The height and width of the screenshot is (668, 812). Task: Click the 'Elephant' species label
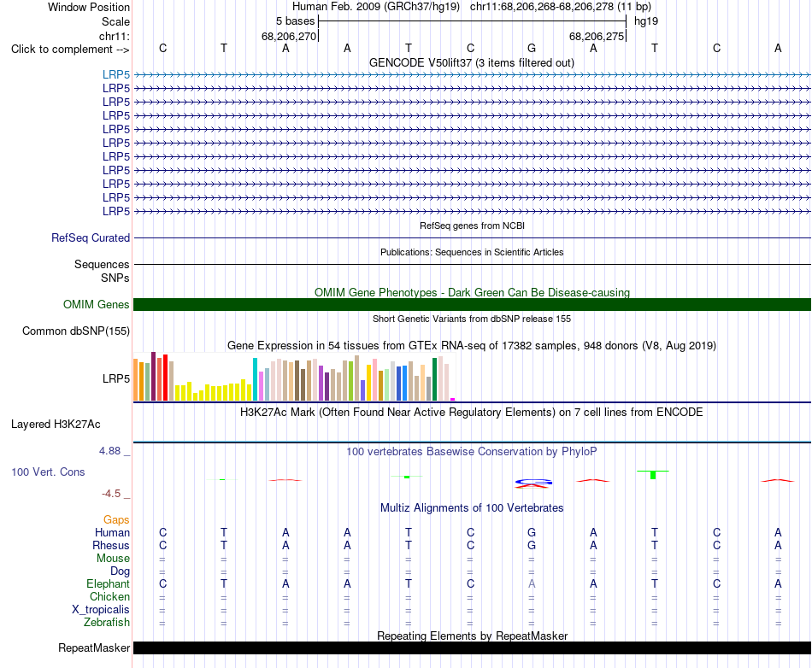click(x=108, y=583)
